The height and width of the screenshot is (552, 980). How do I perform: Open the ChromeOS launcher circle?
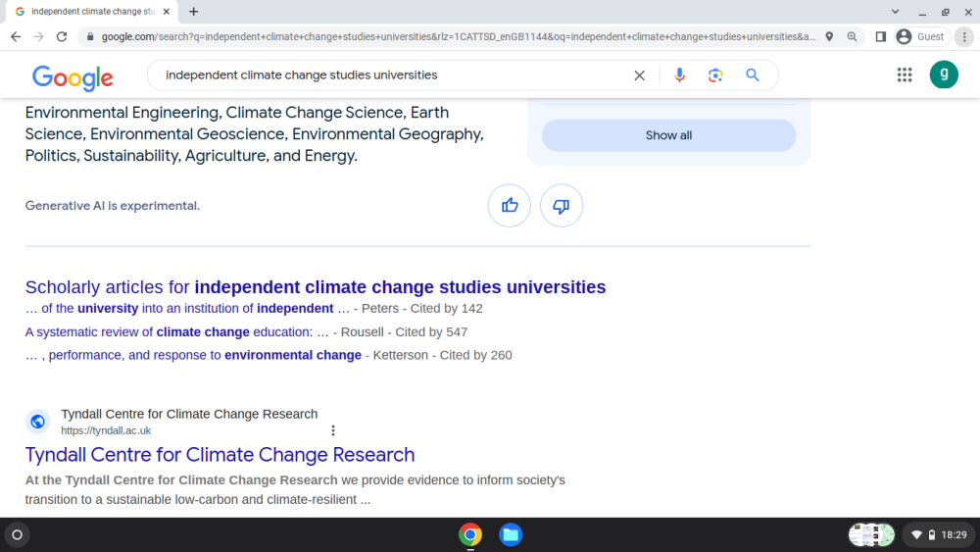tap(18, 535)
